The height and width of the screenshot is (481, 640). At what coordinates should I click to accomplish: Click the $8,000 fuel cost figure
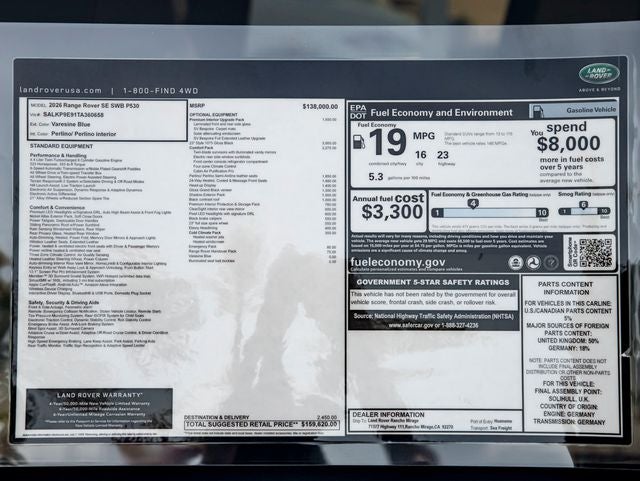569,144
